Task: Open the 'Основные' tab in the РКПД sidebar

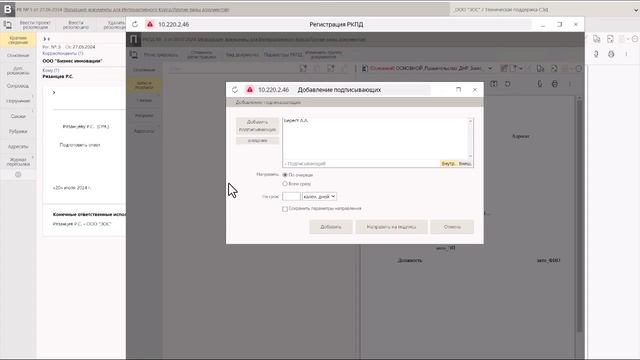Action: click(144, 70)
